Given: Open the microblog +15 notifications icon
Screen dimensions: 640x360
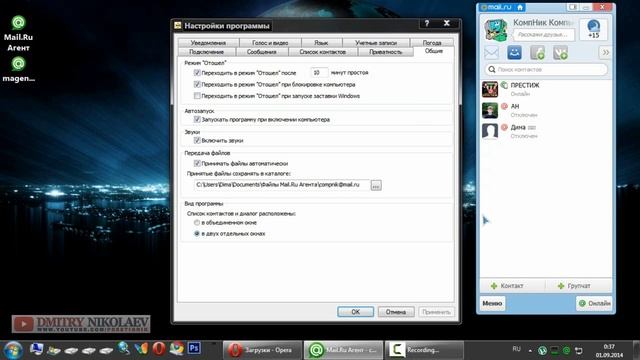Looking at the screenshot, I should [x=593, y=29].
